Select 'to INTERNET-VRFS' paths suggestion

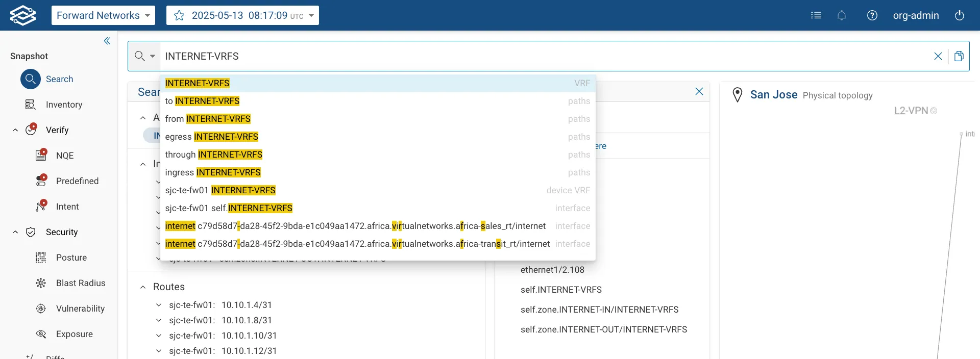[x=378, y=101]
